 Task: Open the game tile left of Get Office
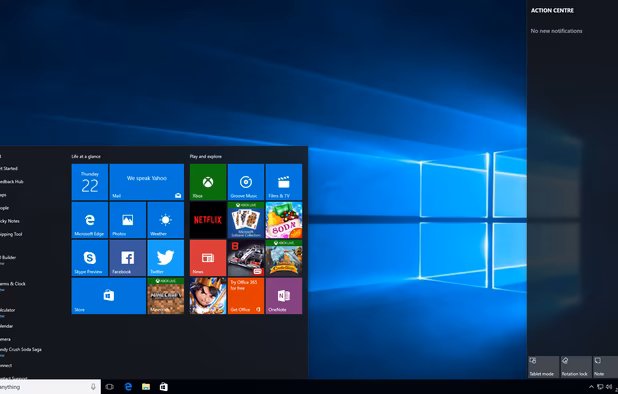(208, 296)
